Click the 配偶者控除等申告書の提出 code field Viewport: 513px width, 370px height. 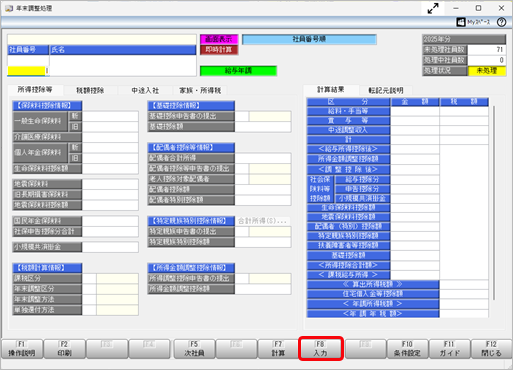coord(242,169)
